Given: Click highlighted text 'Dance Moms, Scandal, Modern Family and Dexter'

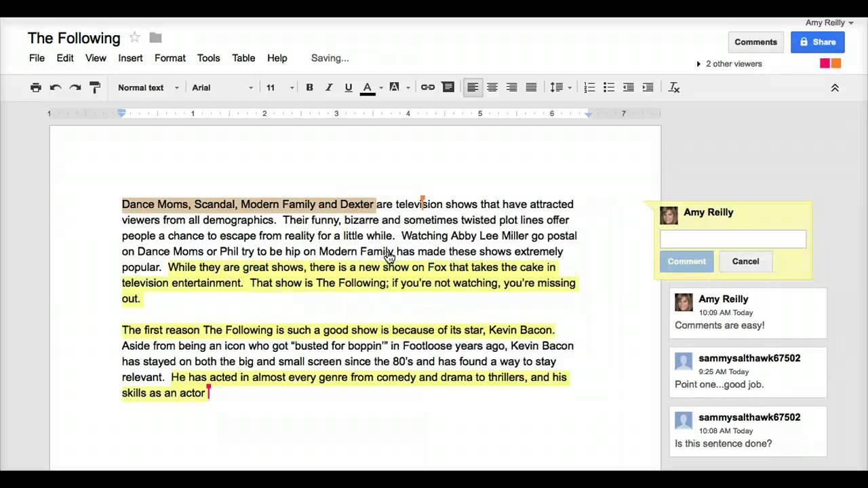Looking at the screenshot, I should tap(248, 204).
